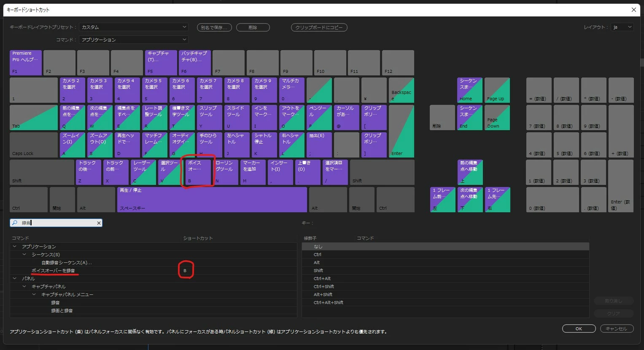Viewport: 644px width, 350px height.
Task: Click the R レート調整ツール key
Action: (x=155, y=118)
